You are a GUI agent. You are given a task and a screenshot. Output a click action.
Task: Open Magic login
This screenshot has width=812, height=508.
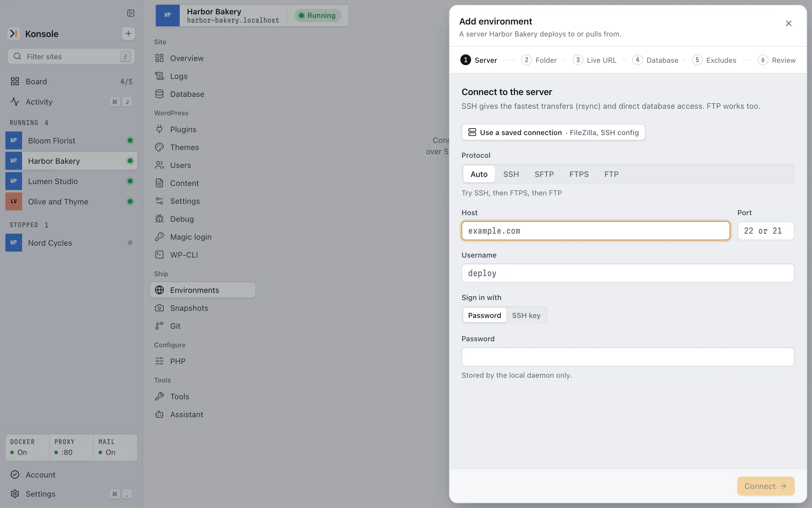pyautogui.click(x=203, y=237)
